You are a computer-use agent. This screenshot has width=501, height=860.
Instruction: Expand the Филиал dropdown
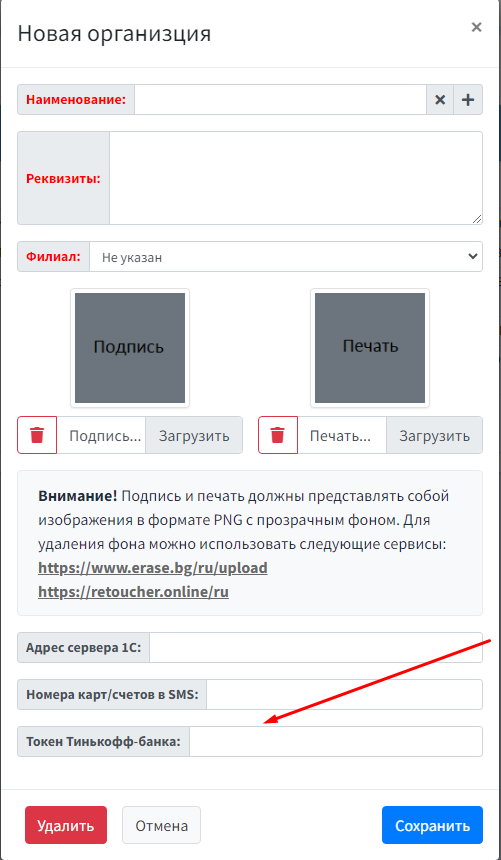pyautogui.click(x=286, y=257)
